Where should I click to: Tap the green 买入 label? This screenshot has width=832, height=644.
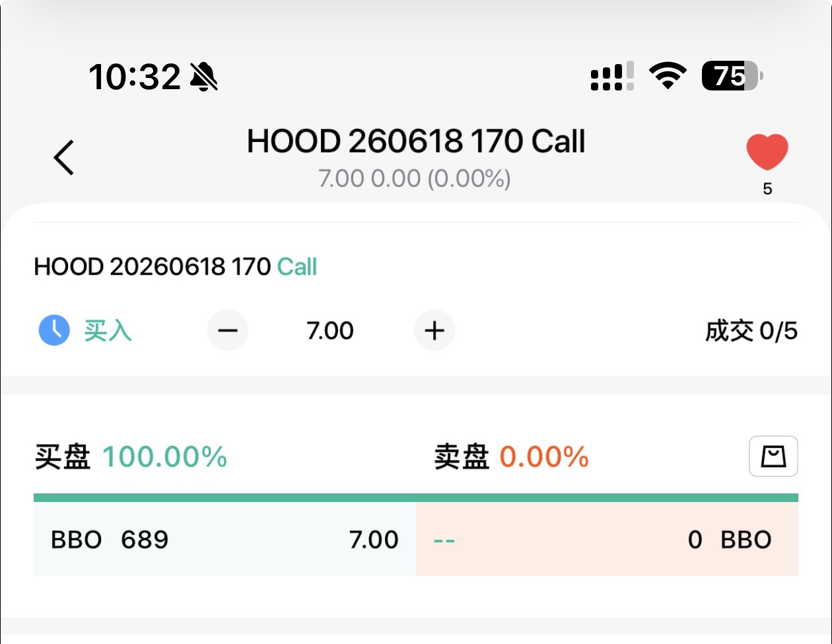tap(108, 330)
